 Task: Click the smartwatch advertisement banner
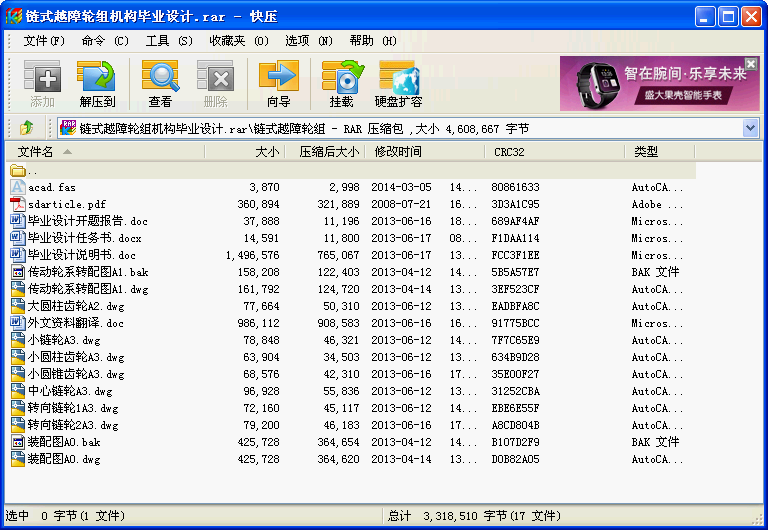click(x=659, y=83)
